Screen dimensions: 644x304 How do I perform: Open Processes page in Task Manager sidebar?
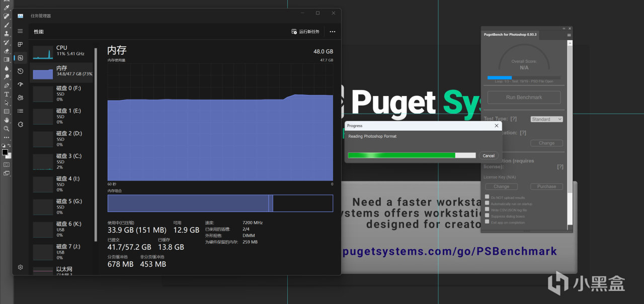point(20,44)
